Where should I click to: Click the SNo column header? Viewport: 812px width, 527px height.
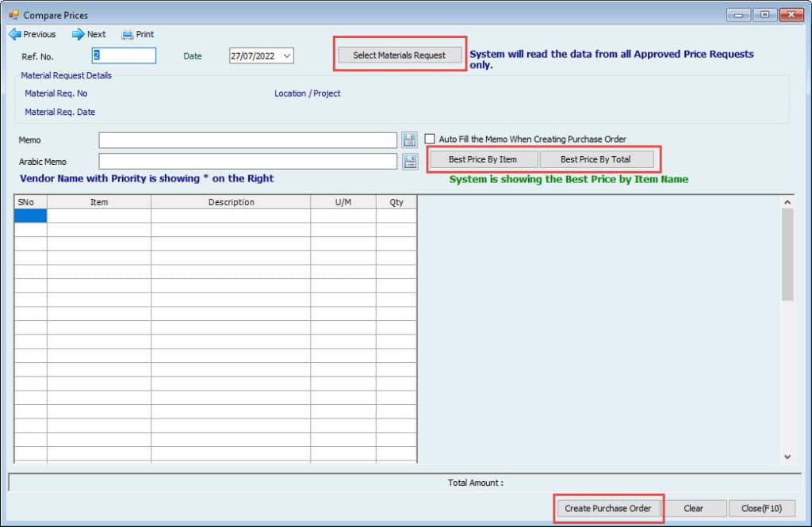click(31, 202)
